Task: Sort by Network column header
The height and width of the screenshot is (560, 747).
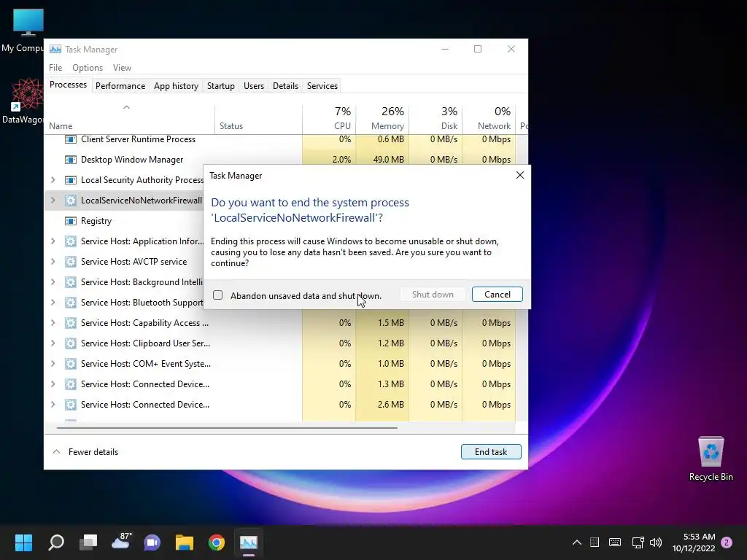Action: click(x=489, y=119)
